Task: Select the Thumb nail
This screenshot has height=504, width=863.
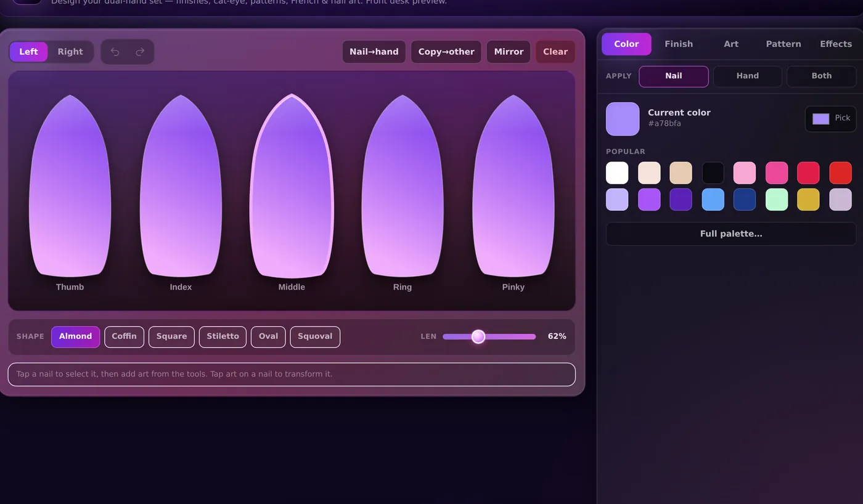Action: click(70, 186)
